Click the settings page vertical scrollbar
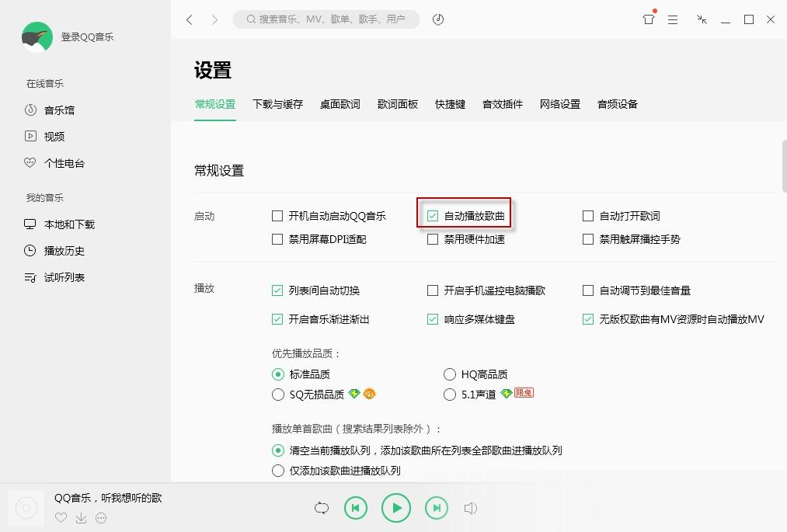Screen dimensions: 787x532 point(784,165)
